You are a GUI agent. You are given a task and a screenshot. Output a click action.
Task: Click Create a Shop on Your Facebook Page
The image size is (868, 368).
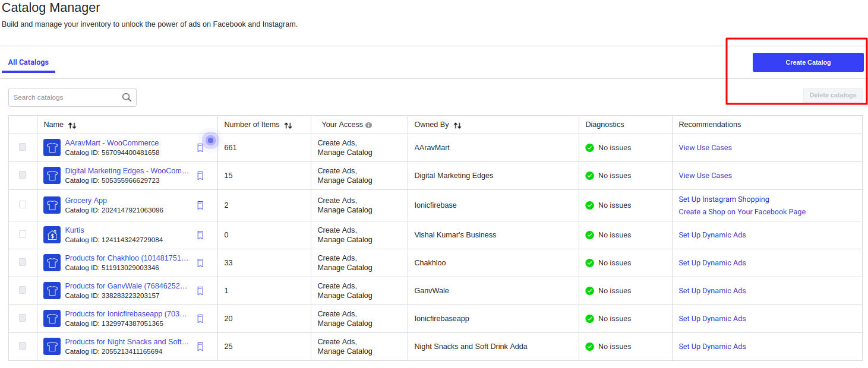(742, 212)
